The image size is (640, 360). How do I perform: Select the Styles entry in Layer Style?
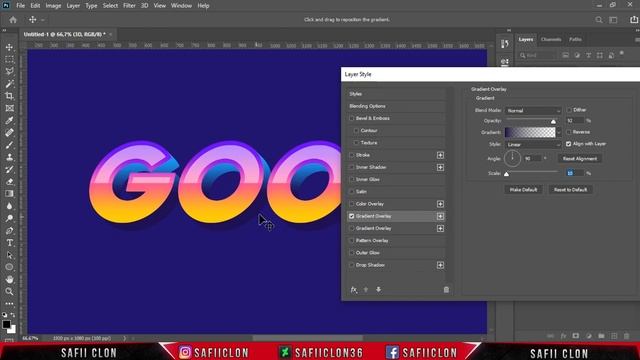pyautogui.click(x=396, y=94)
